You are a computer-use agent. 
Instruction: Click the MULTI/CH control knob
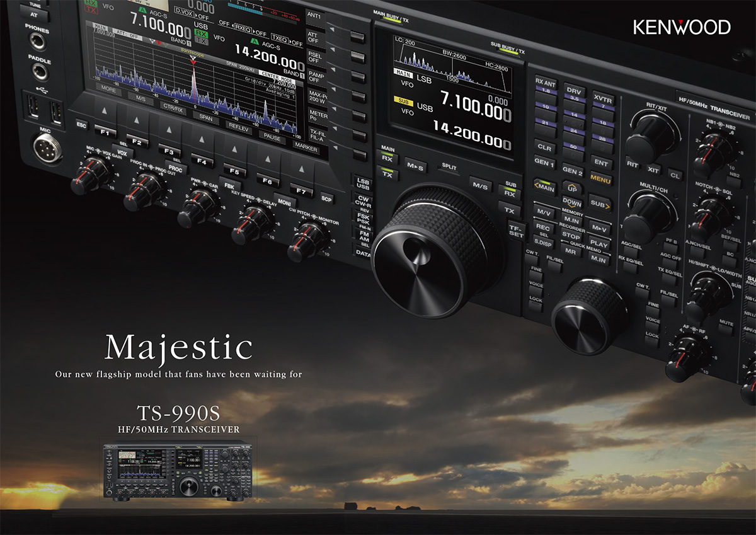coord(647,218)
